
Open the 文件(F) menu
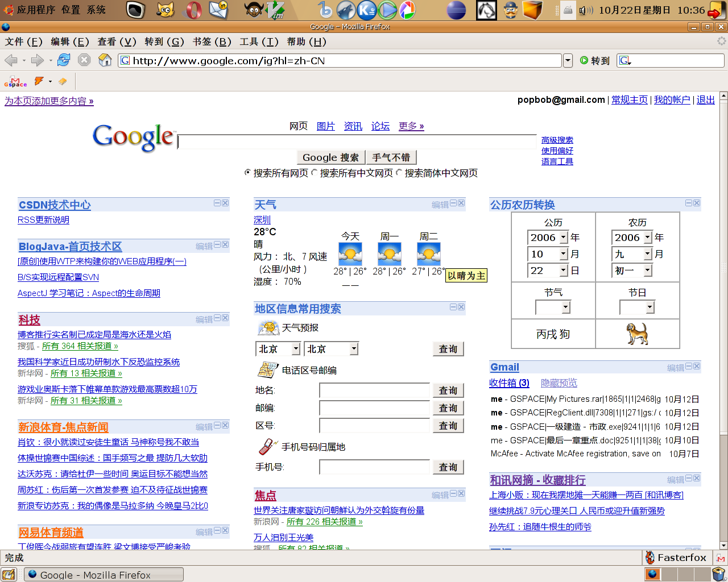pos(24,41)
